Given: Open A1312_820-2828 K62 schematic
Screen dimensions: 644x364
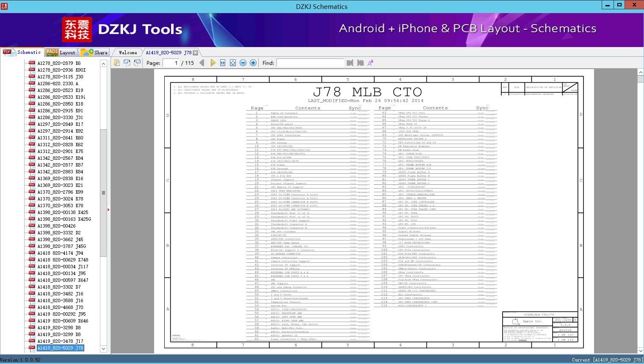Looking at the screenshot, I should 60,144.
